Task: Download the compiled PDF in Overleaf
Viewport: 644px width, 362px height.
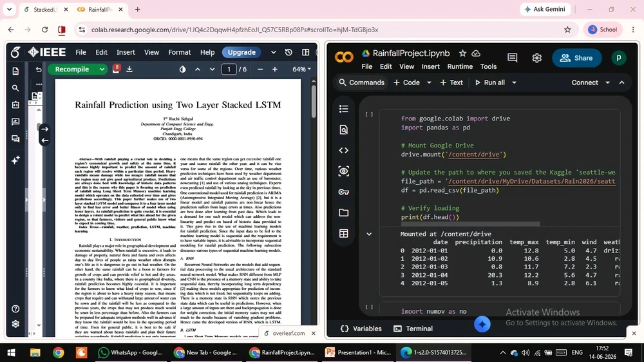Action: 129,69
